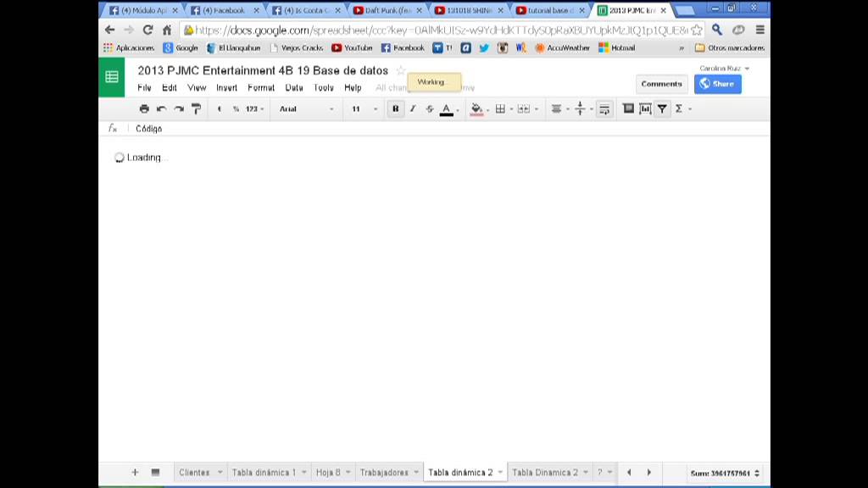Screen dimensions: 868x488
Task: Open the 123 more number formats dropdown
Action: point(254,109)
